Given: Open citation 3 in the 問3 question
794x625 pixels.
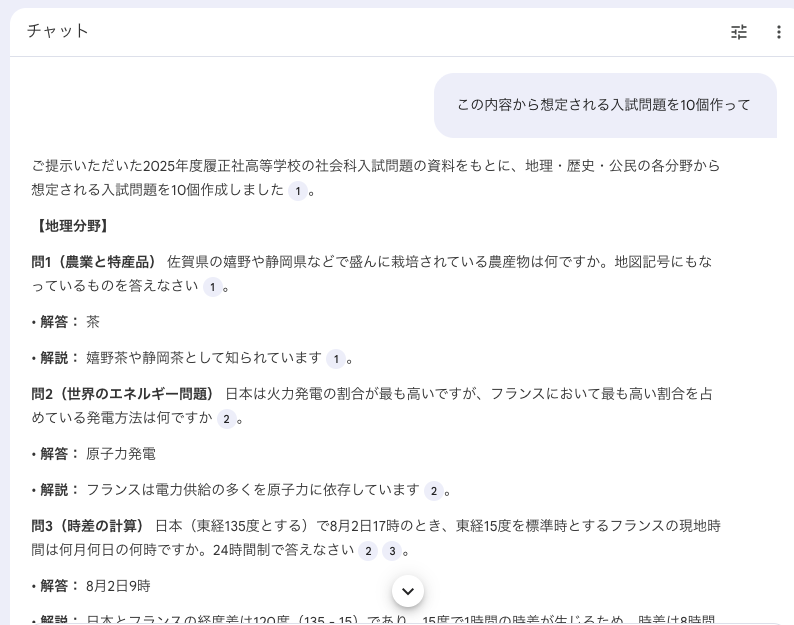Looking at the screenshot, I should click(x=392, y=551).
